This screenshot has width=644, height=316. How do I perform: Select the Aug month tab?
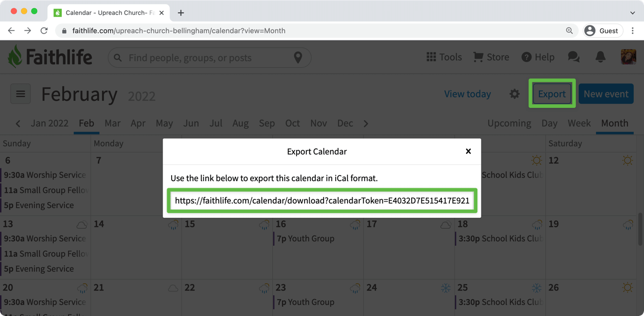coord(240,123)
